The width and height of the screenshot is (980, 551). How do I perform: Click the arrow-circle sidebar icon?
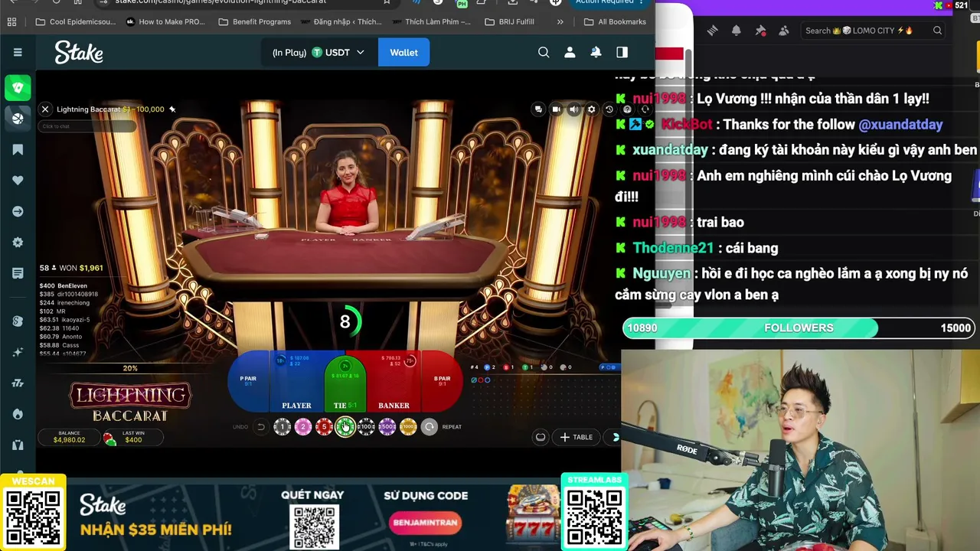coord(18,211)
